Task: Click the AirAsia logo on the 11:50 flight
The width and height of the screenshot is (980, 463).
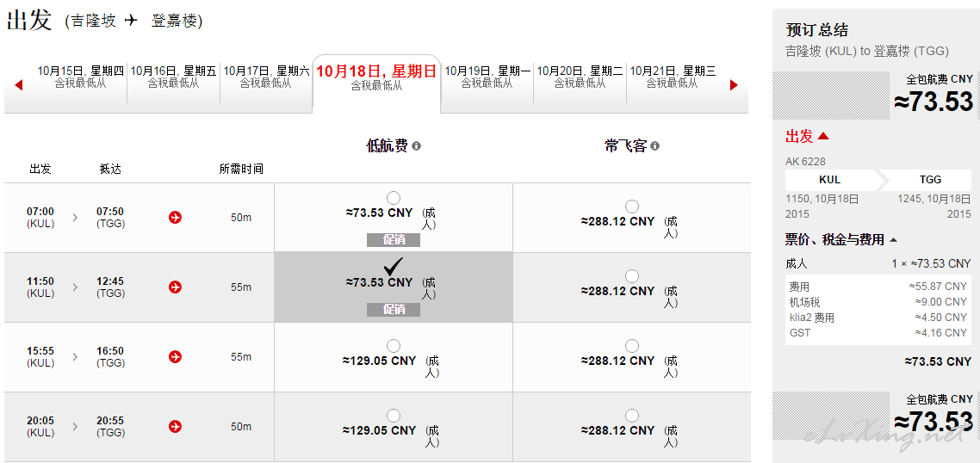Action: click(175, 287)
